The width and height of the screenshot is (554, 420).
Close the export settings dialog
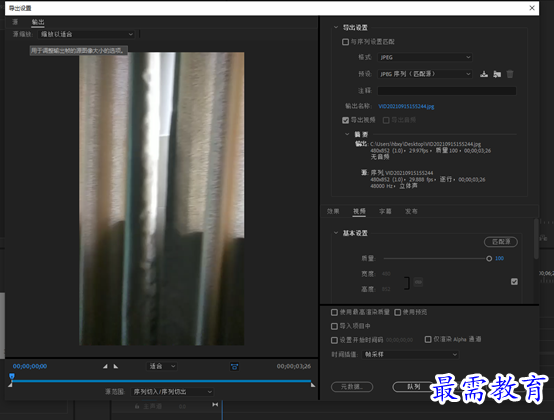click(x=532, y=8)
